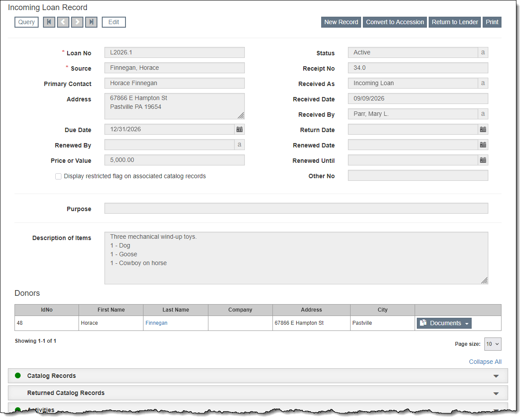Click the Query button
The image size is (523, 420).
[26, 22]
